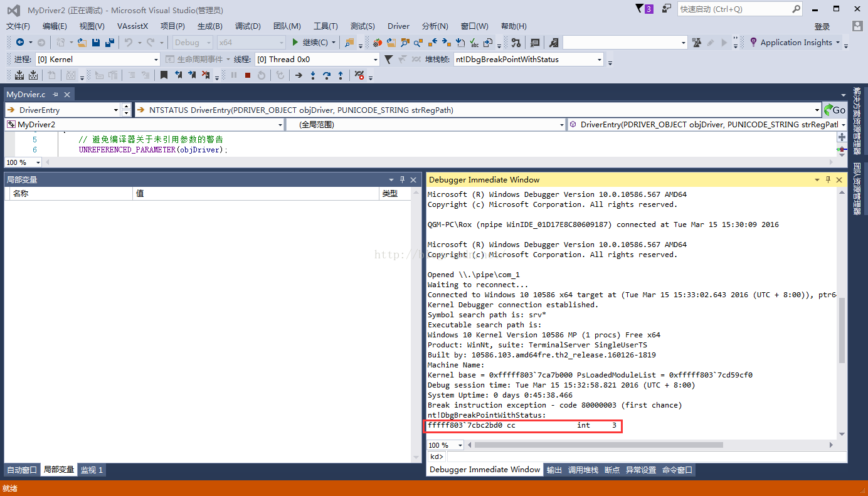The width and height of the screenshot is (868, 496).
Task: Toggle auto-hide pin on 局部变量 panel
Action: coord(403,179)
